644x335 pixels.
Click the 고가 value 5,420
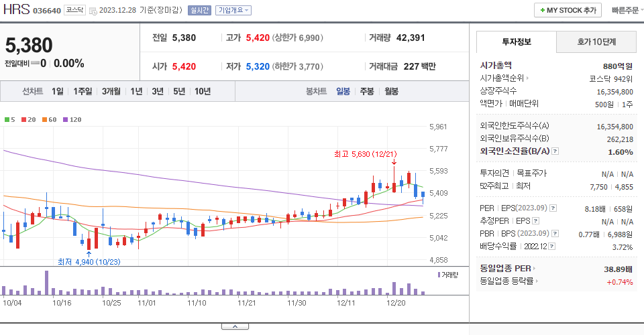point(258,38)
